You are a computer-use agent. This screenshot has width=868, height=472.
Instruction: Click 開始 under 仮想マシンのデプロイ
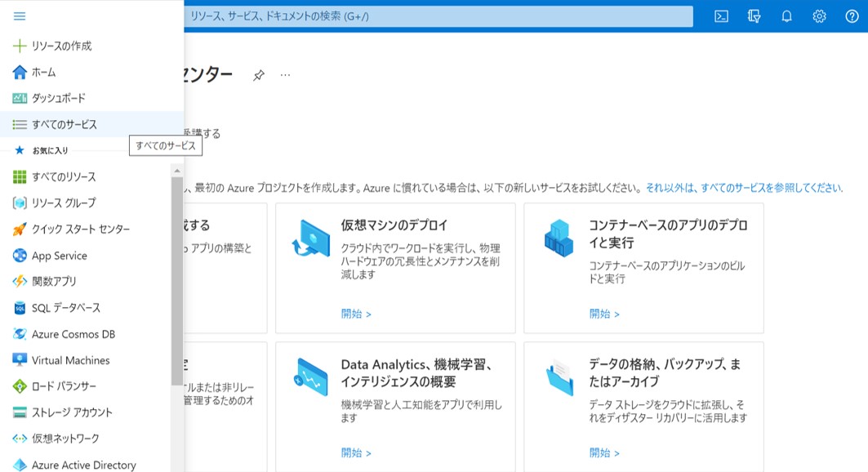356,314
